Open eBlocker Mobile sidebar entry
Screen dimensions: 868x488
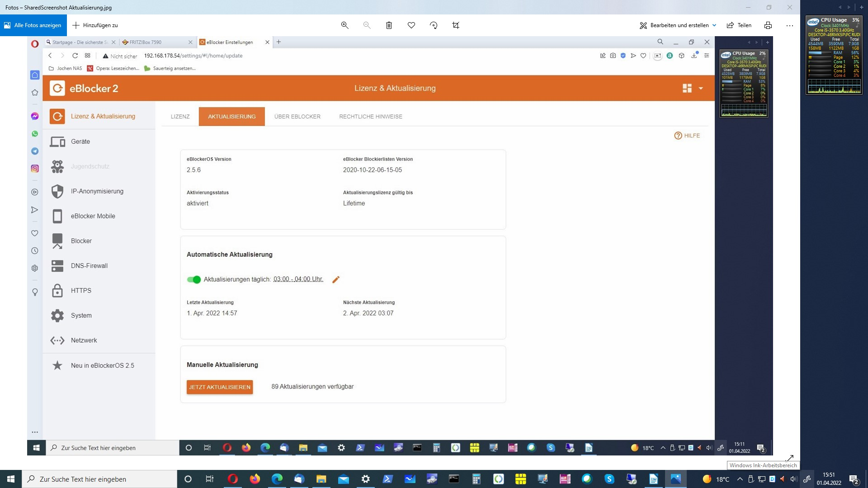tap(99, 216)
